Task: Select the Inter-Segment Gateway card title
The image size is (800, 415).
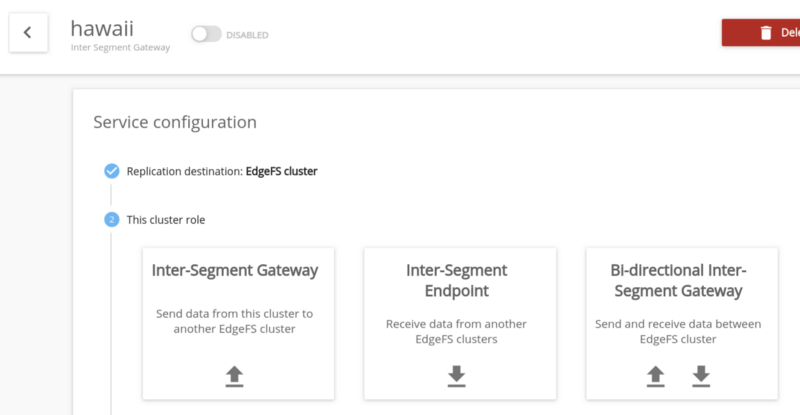Action: [234, 270]
